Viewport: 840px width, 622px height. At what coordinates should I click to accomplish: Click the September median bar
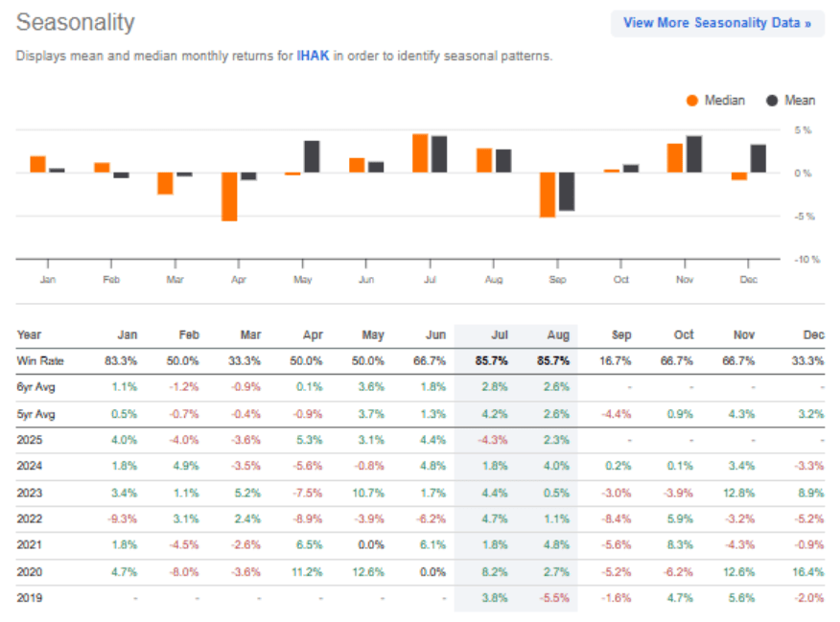pyautogui.click(x=548, y=195)
